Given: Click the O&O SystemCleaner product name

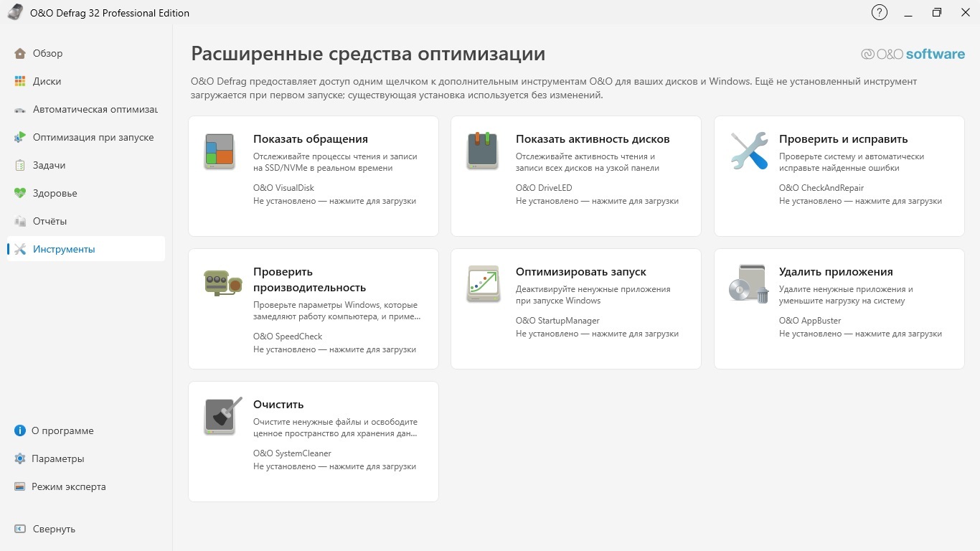Looking at the screenshot, I should coord(292,453).
